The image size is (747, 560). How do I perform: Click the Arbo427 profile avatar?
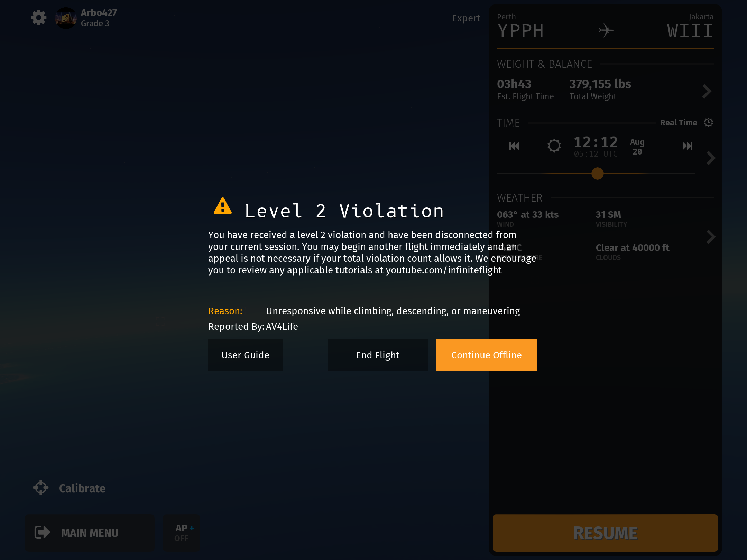pyautogui.click(x=66, y=18)
